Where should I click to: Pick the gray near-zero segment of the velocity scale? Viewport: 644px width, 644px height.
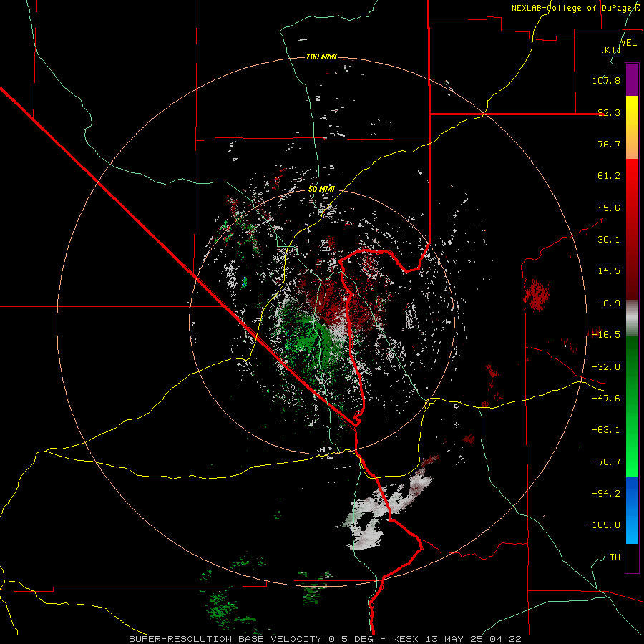coord(632,318)
